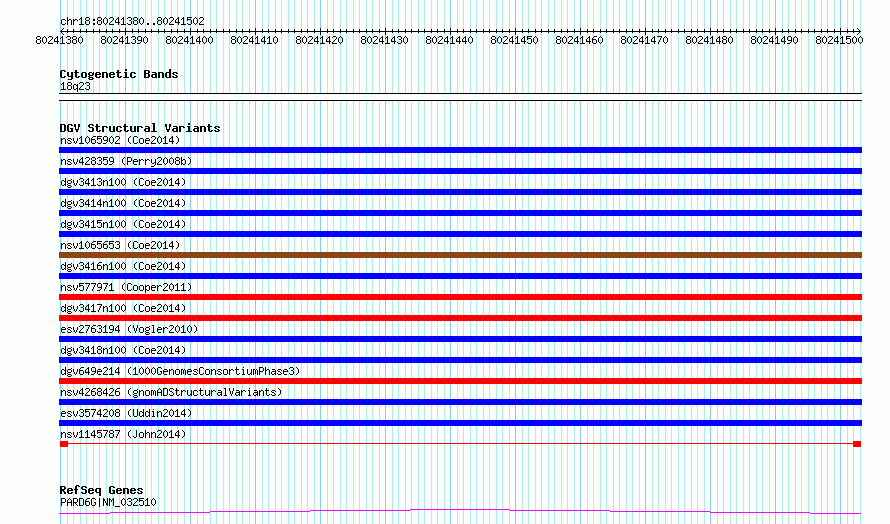
Task: Click the chr18:80241380..80241502 region label
Action: (132, 21)
